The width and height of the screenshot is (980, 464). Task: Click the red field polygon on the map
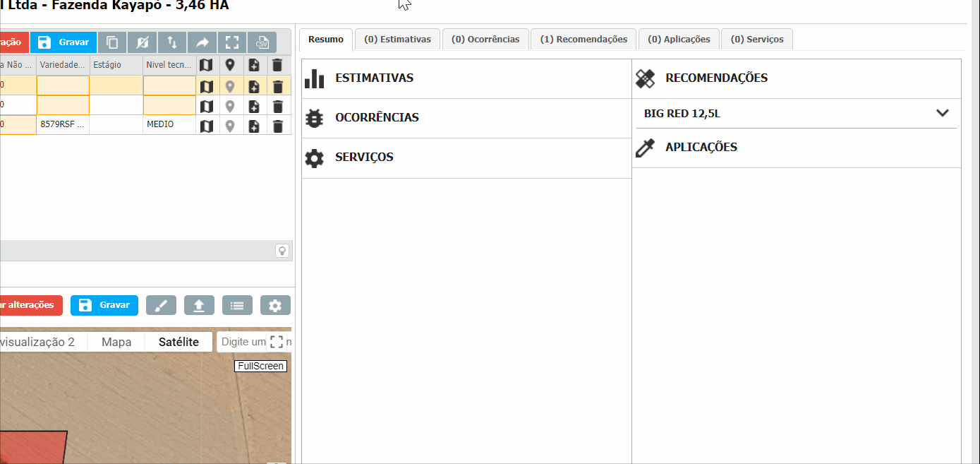coord(32,447)
